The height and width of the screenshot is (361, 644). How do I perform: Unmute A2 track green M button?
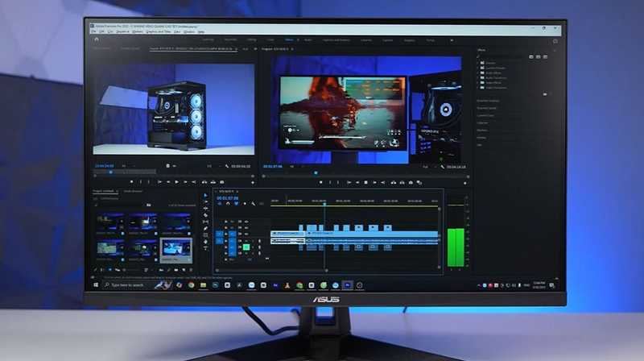[x=246, y=247]
